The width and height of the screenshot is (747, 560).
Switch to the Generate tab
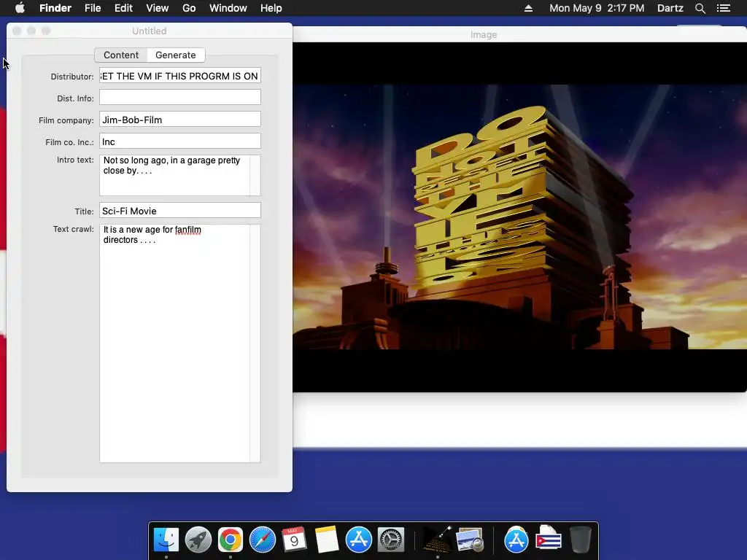(176, 55)
